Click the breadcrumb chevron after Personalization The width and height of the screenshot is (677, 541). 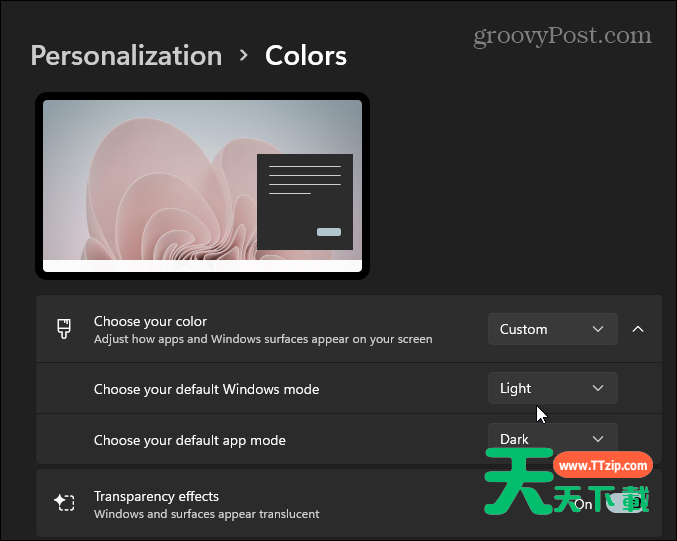(244, 55)
